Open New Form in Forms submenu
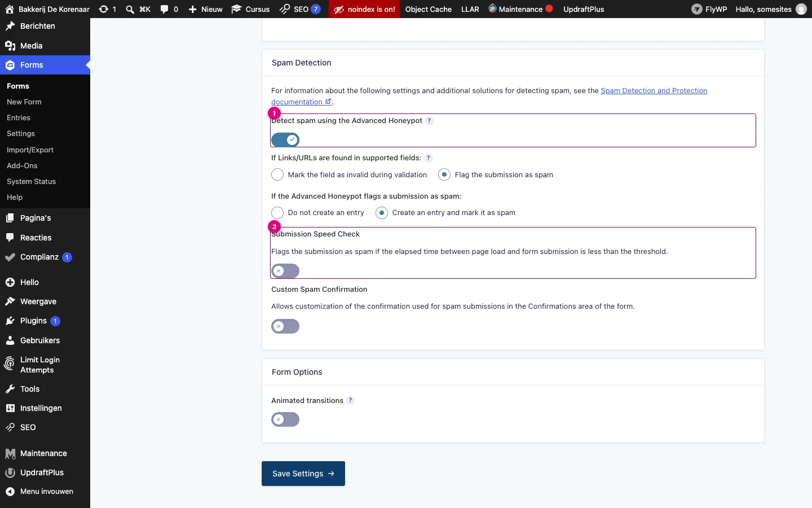 point(24,102)
